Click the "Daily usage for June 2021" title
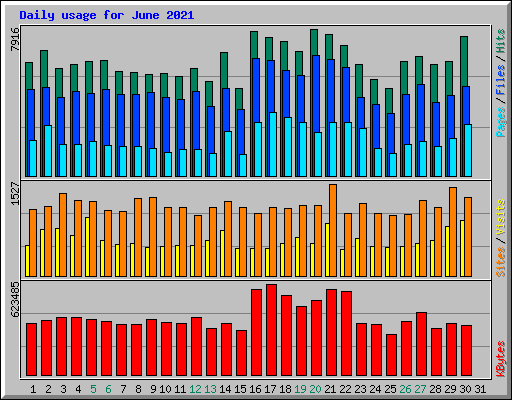This screenshot has width=512, height=400. pyautogui.click(x=106, y=15)
